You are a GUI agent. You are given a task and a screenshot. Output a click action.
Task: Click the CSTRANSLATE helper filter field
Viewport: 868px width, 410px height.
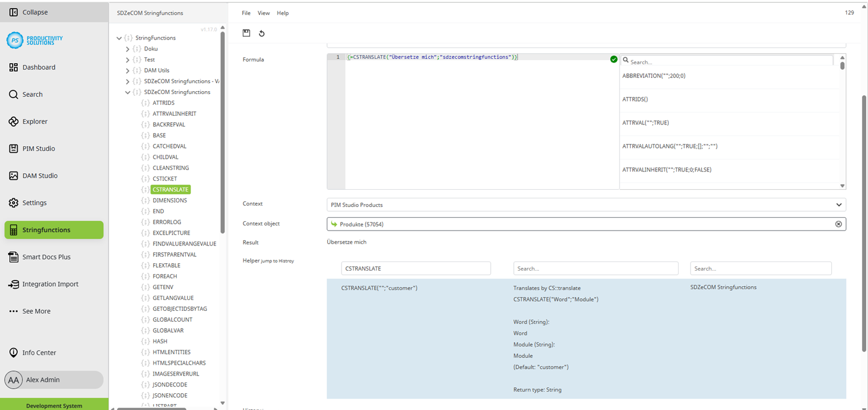tap(416, 268)
